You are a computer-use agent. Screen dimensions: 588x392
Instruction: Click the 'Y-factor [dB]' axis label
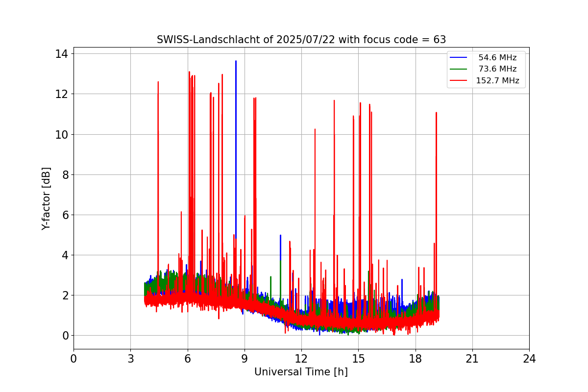pos(46,198)
